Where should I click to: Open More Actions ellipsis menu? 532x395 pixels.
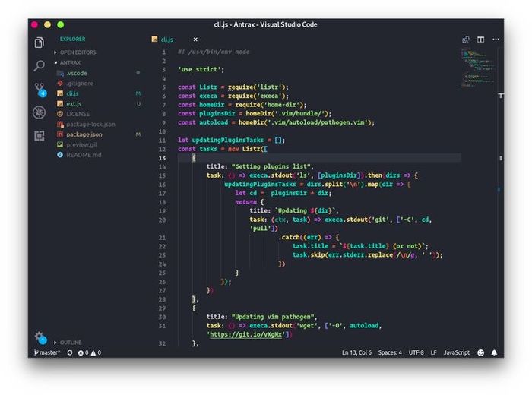[496, 39]
